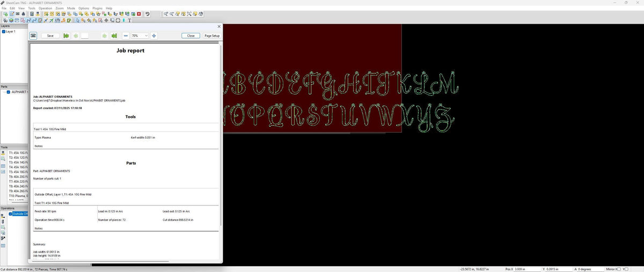
Task: Toggle the Mirror X checkbox
Action: [618, 268]
